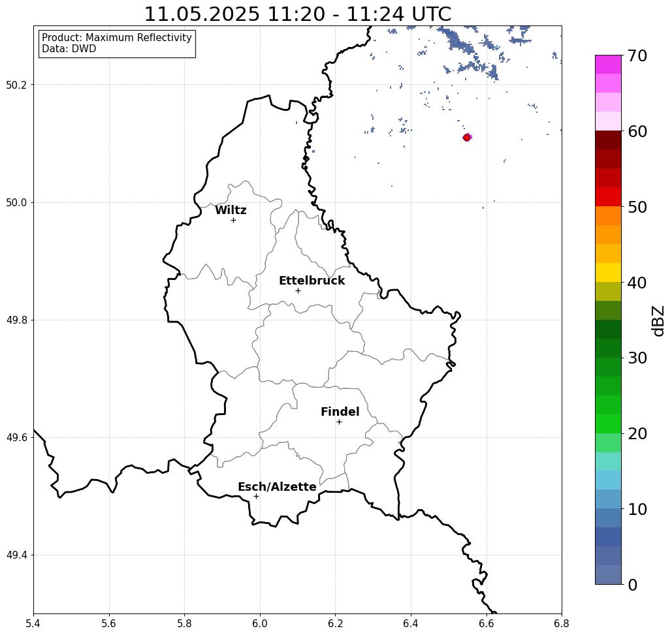Click the 0 tick label on colorbar
Screen dimensions: 672x635
[x=633, y=585]
